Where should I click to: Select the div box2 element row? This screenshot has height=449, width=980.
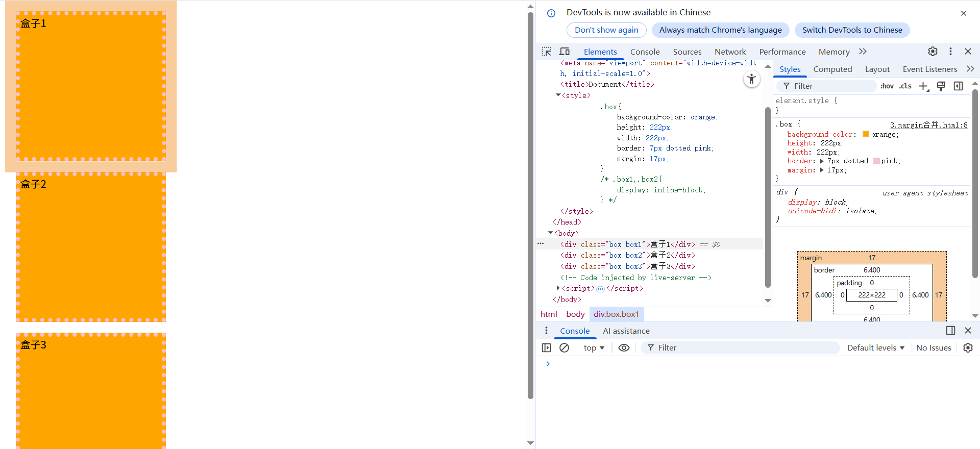click(x=649, y=255)
